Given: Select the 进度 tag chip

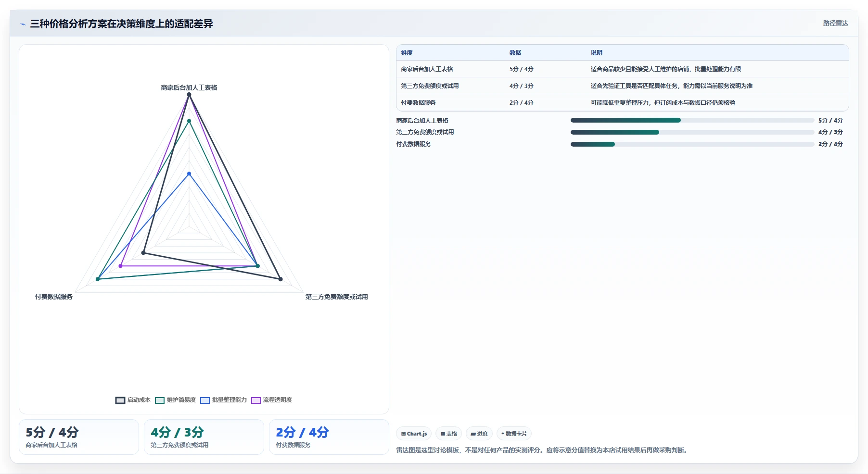Looking at the screenshot, I should pos(479,434).
